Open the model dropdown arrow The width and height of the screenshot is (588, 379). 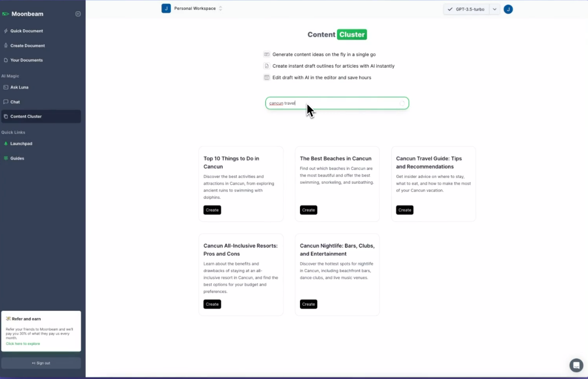(x=495, y=9)
